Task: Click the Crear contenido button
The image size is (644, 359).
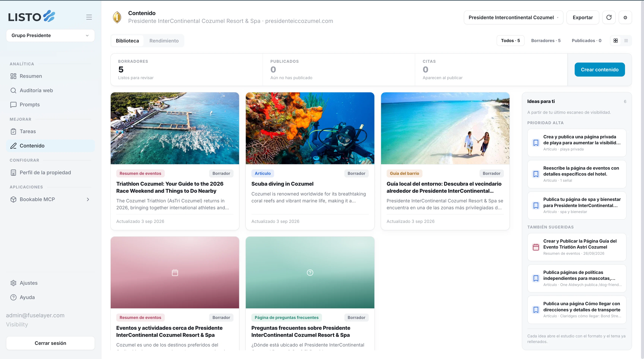Action: point(599,69)
